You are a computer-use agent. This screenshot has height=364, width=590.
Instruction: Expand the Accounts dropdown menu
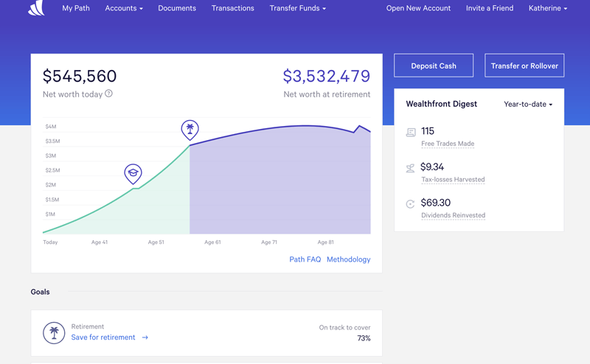124,8
